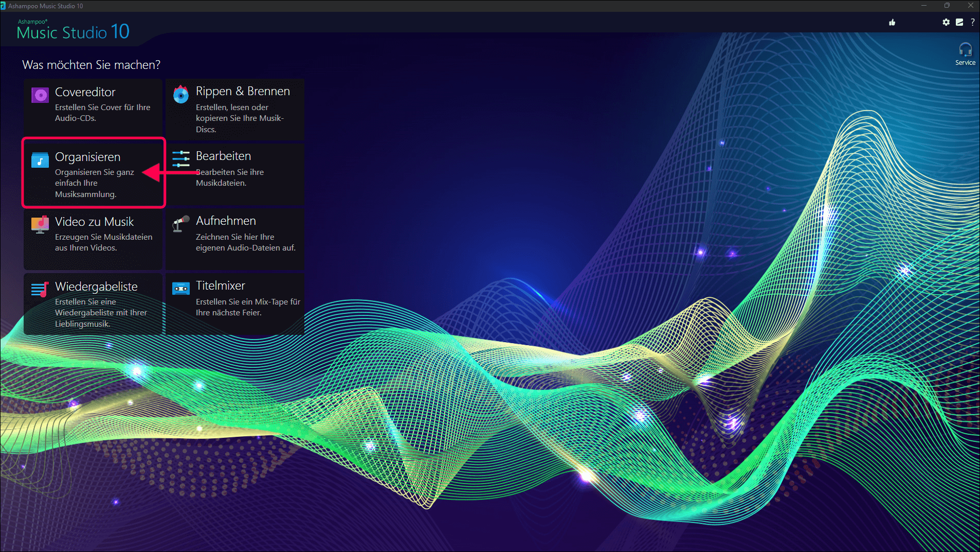Open the Titelmixer module
This screenshot has height=552, width=980.
coord(235,304)
